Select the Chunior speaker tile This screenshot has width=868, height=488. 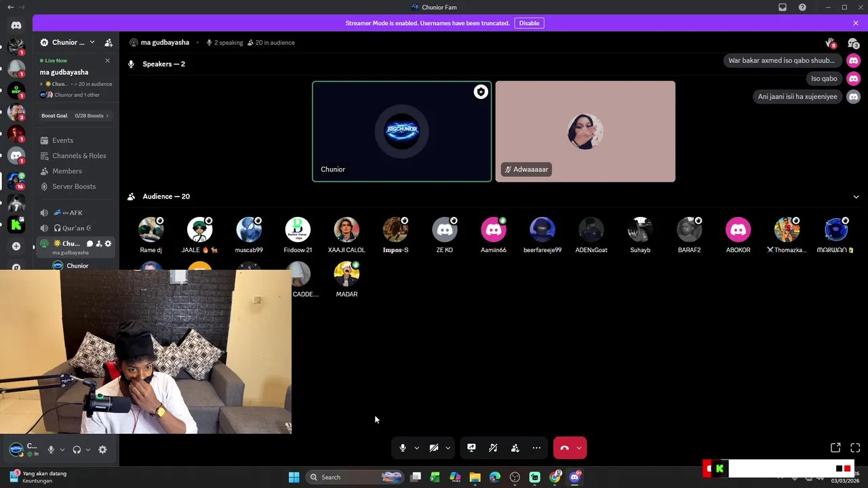tap(401, 131)
